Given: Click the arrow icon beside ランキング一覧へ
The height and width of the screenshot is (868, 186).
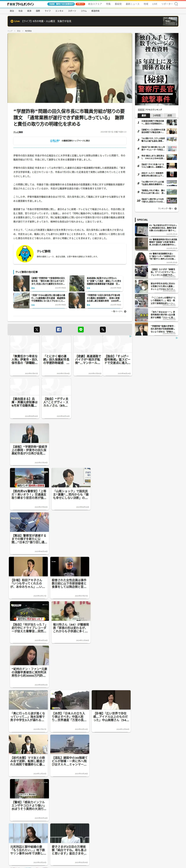Looking at the screenshot, I should [176, 209].
